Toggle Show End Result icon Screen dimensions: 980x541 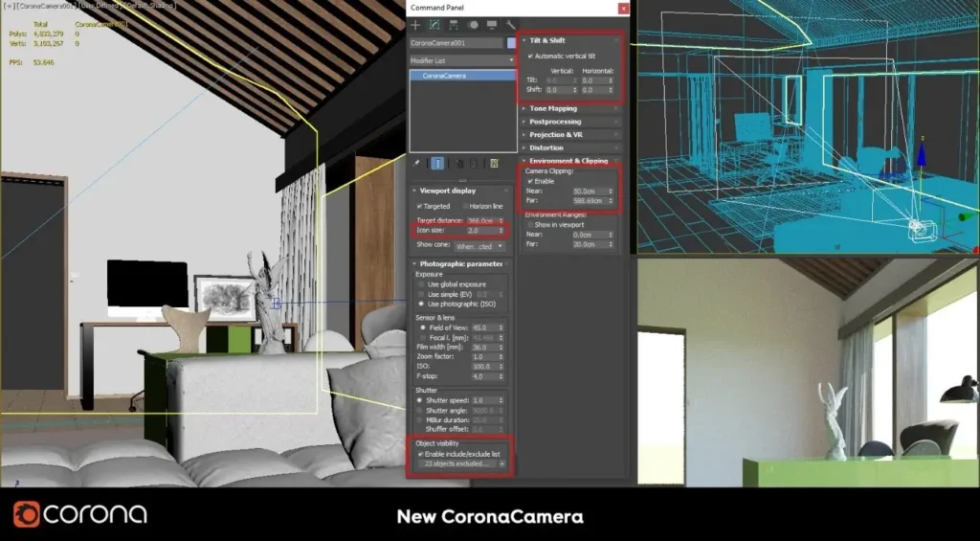[x=437, y=163]
